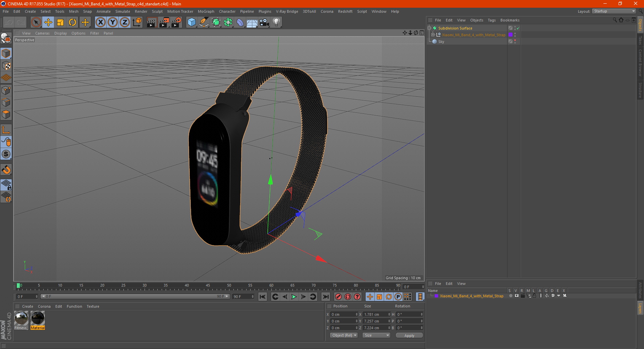Toggle Y axis lock

tap(113, 22)
